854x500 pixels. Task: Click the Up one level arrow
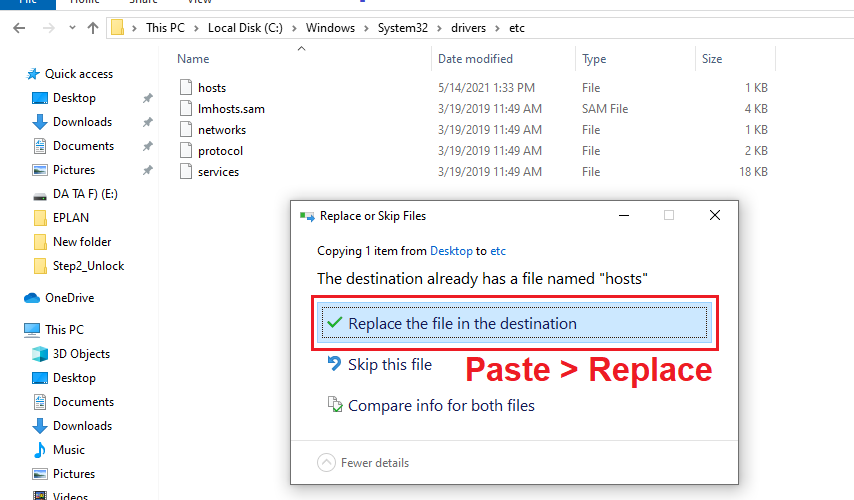click(x=93, y=28)
